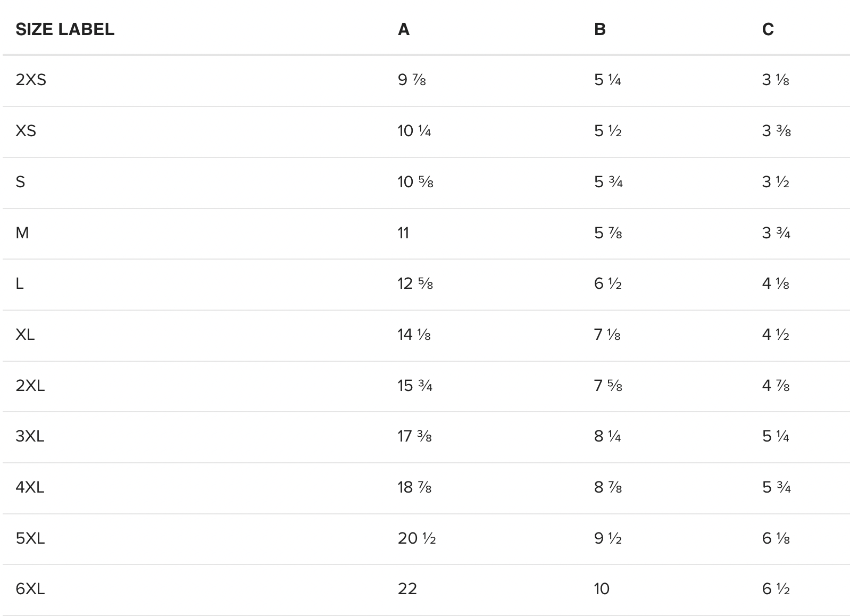Viewport: 850px width, 616px height.
Task: Select the 6XL size label cell
Action: point(30,589)
